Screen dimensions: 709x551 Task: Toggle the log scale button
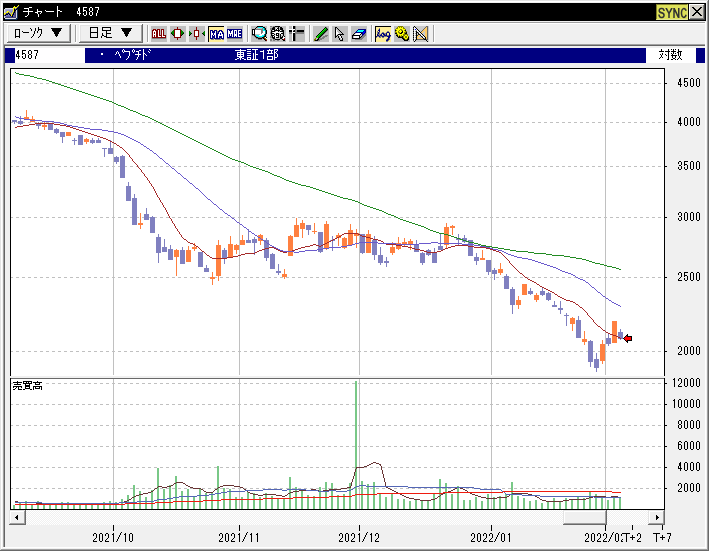pos(383,33)
